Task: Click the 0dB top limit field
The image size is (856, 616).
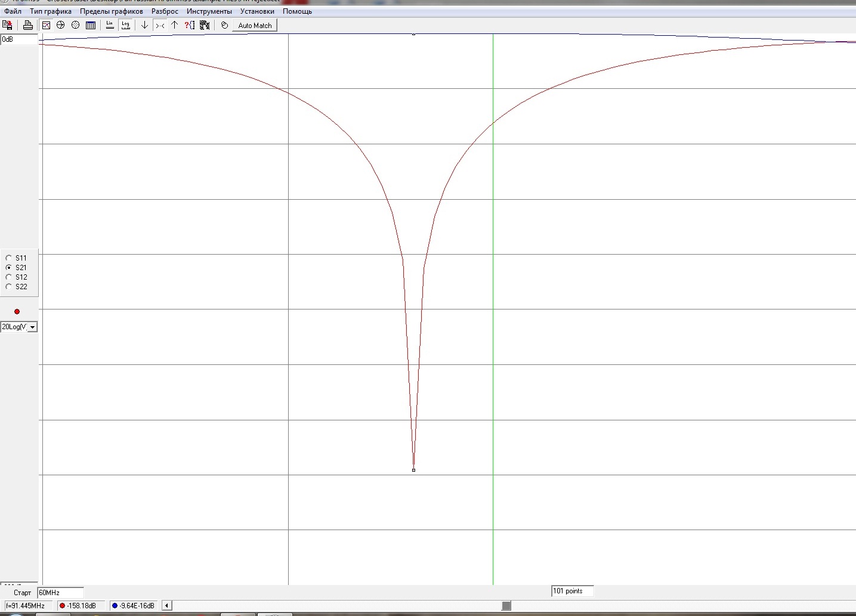Action: [19, 39]
